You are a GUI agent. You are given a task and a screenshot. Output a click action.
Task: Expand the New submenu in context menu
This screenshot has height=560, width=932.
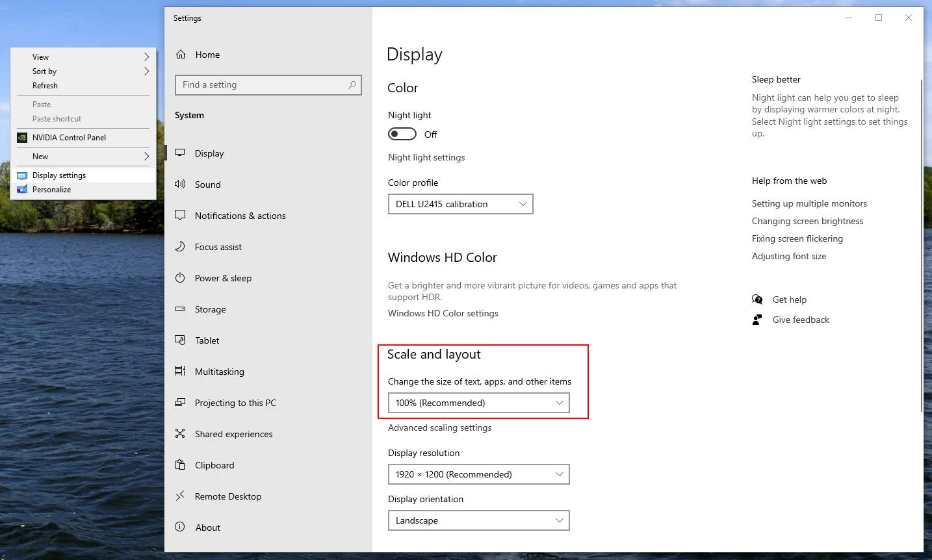[x=83, y=157]
